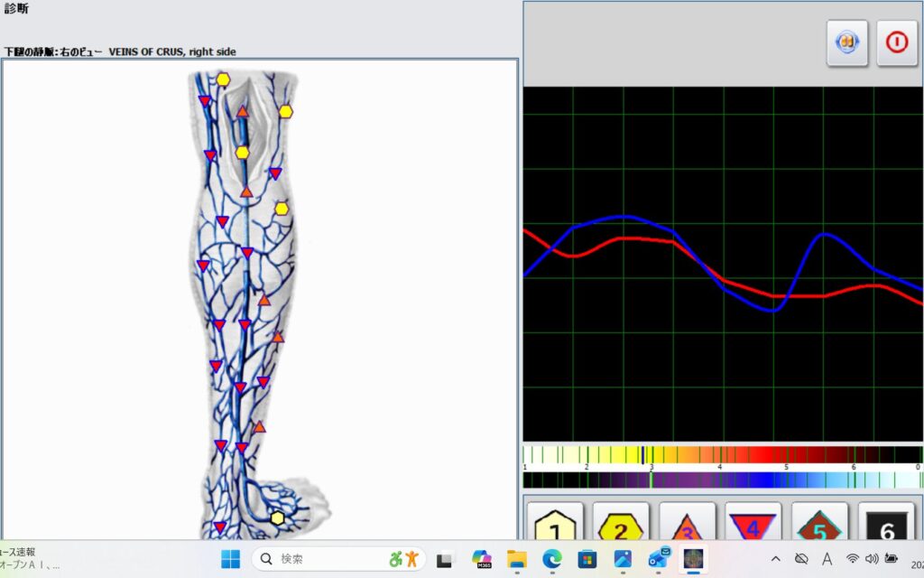Click the blue-orange globe button beside power
Viewport: 924px width, 578px height.
(x=847, y=43)
